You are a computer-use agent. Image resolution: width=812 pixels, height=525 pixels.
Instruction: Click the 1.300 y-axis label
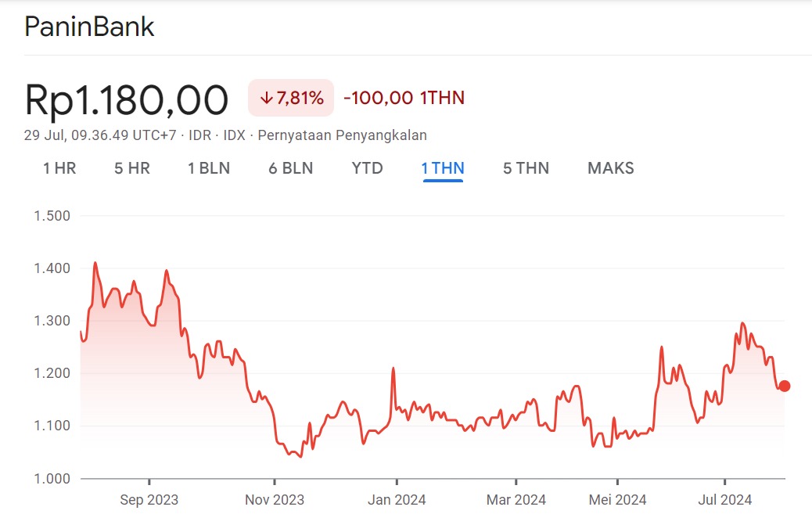52,321
